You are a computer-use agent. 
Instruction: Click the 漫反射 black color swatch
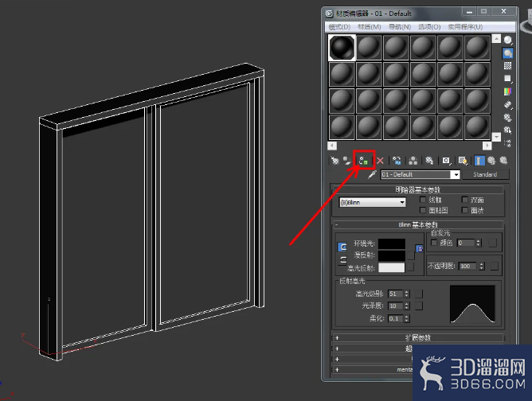[392, 255]
